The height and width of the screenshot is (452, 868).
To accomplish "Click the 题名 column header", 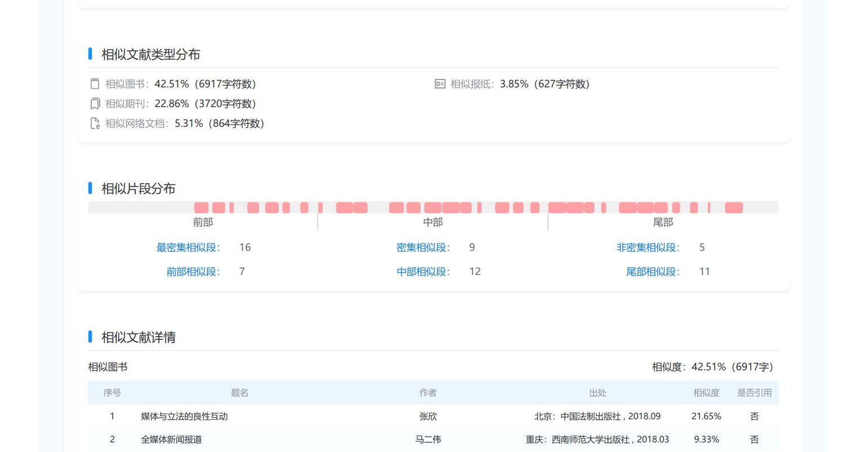I will [239, 393].
